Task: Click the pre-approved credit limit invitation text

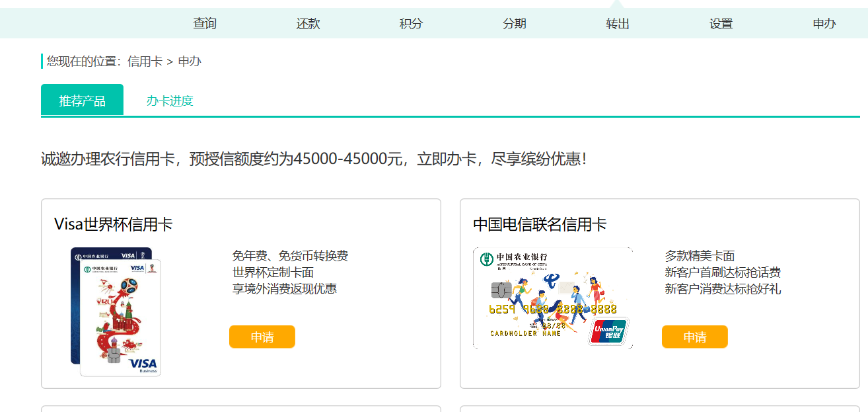Action: [314, 159]
